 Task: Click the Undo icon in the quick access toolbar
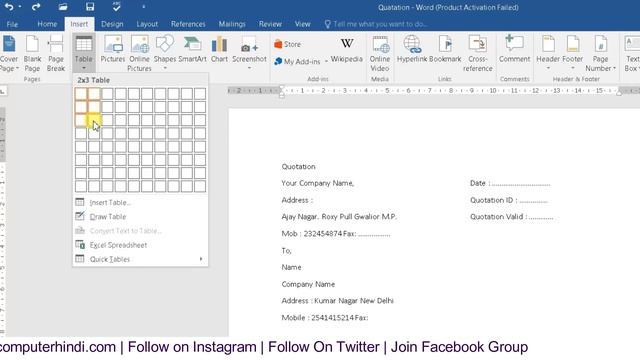pos(9,7)
